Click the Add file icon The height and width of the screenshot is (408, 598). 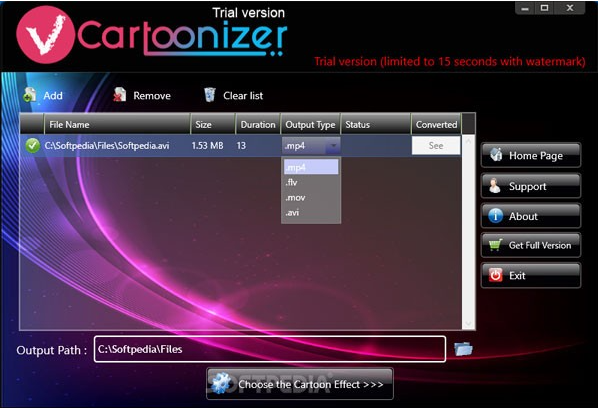tap(29, 95)
